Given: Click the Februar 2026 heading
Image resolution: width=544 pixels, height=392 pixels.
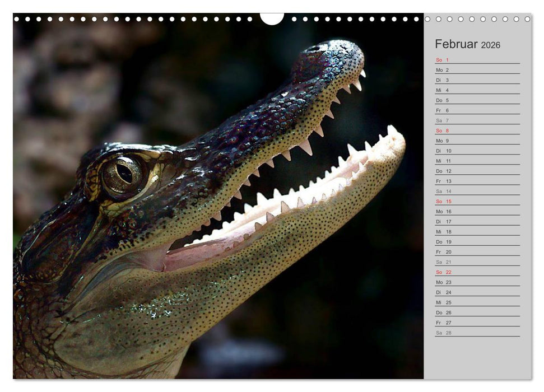Looking at the screenshot, I should click(x=467, y=45).
